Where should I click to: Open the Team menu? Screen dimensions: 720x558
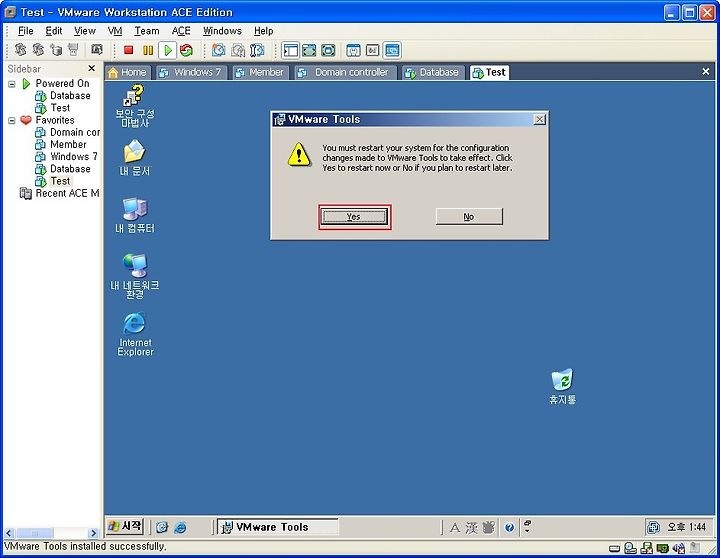[146, 31]
